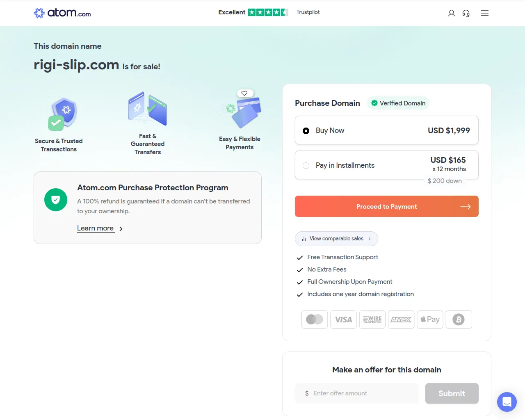Click the Bitcoin payment icon
The image size is (525, 420).
click(x=459, y=320)
